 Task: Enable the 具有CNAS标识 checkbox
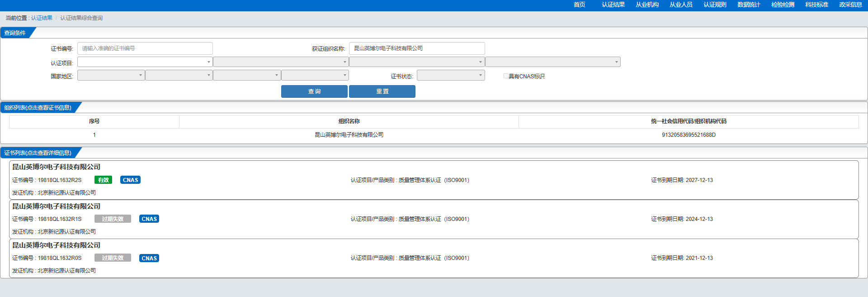(506, 76)
